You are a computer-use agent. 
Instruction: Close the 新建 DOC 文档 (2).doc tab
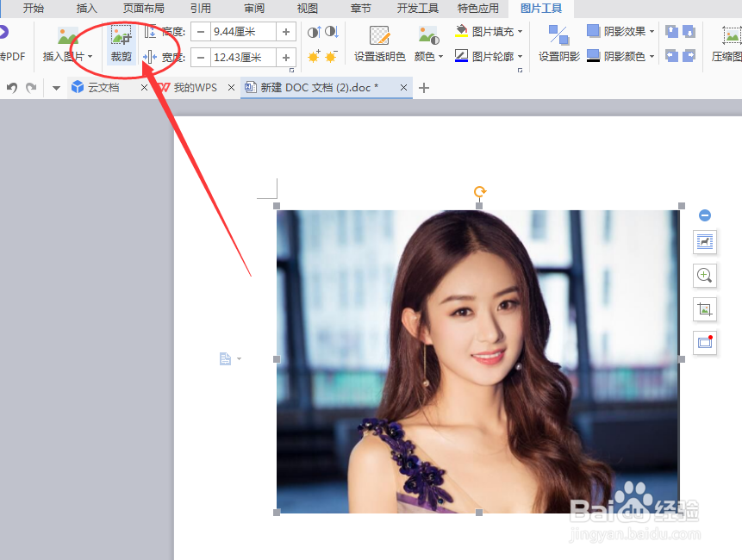point(403,88)
